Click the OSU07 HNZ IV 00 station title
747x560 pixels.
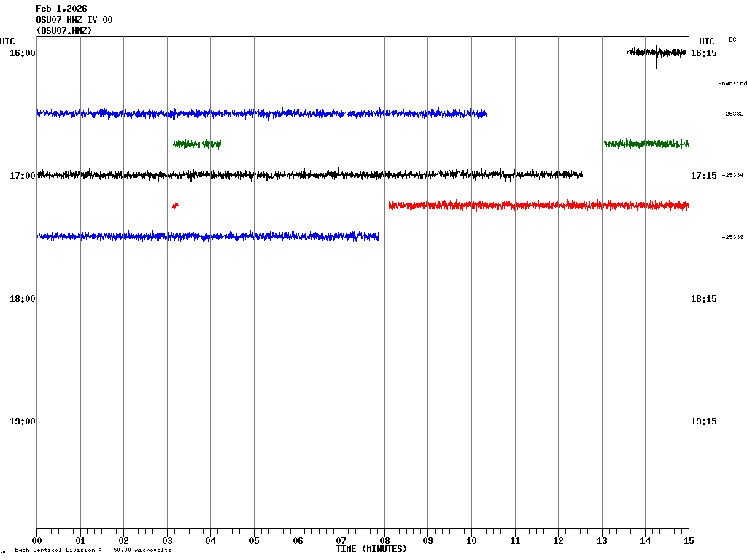pos(74,20)
